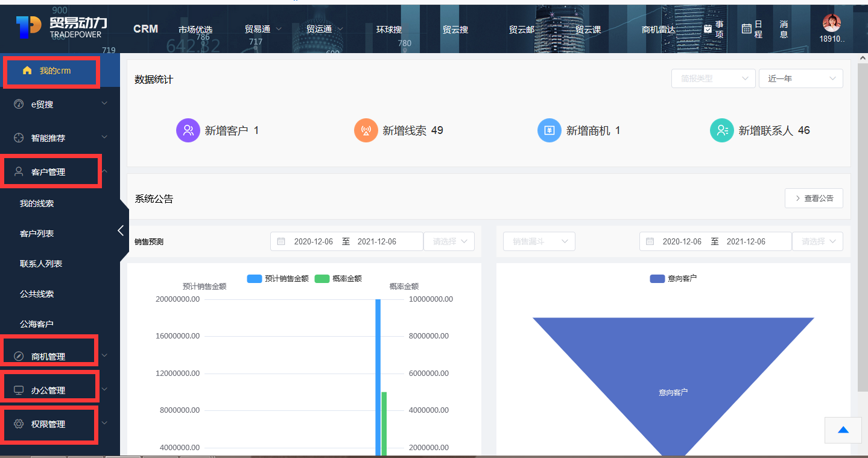Click the 办公管理 monitor icon
Screen dimensions: 868x458
tap(19, 390)
